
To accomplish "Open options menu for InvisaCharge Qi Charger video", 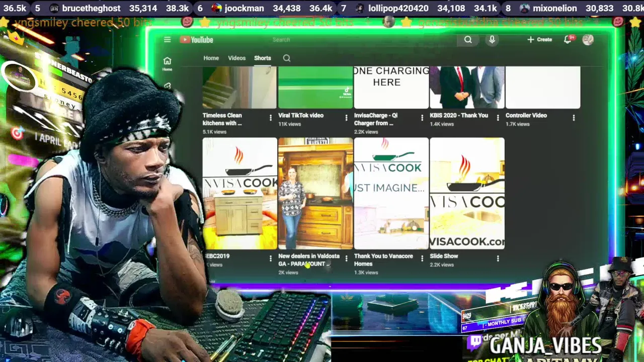I will point(422,118).
